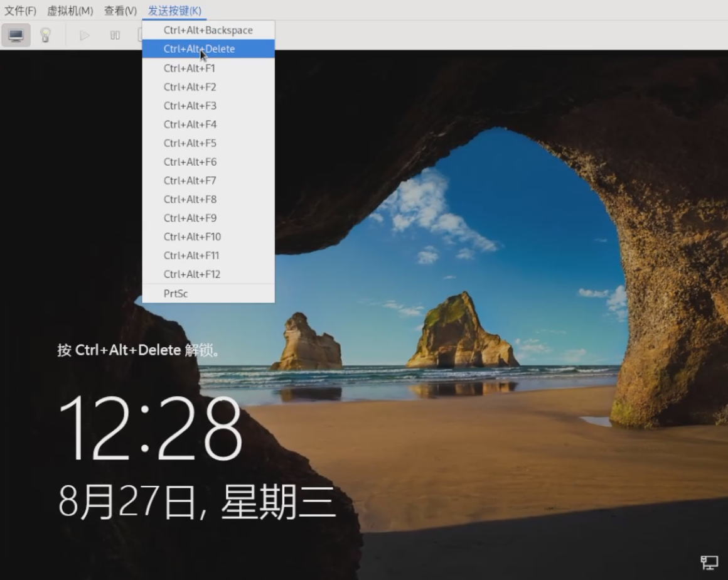
Task: Click the graphical console monitor icon
Action: pos(16,35)
